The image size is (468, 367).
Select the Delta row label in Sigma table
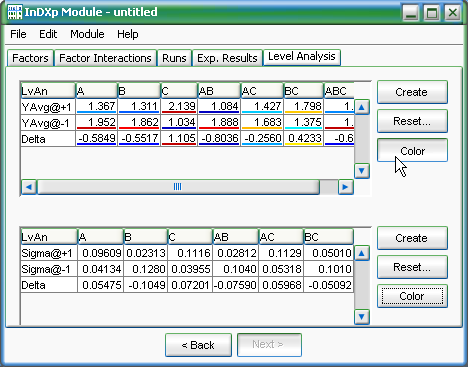(49, 285)
